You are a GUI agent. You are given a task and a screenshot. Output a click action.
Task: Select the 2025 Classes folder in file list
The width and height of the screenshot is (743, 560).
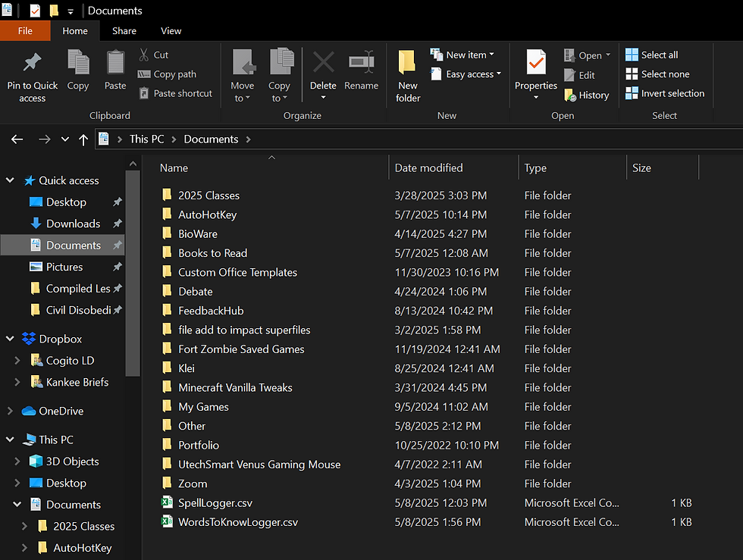click(208, 196)
